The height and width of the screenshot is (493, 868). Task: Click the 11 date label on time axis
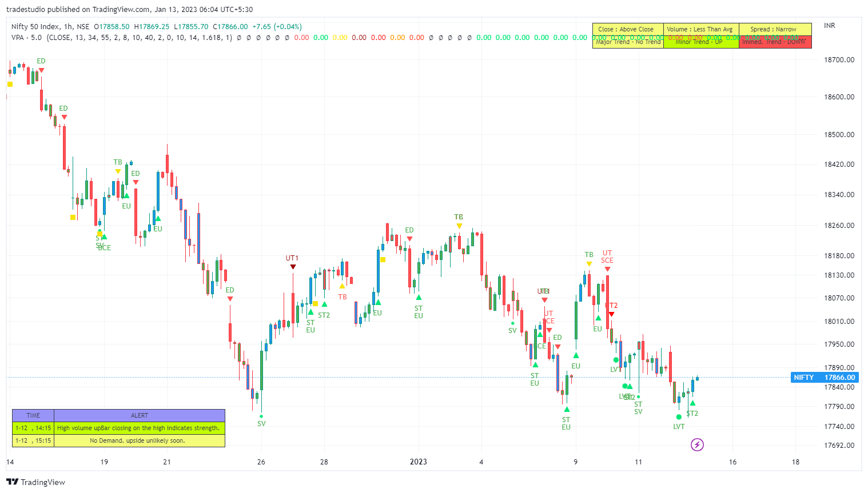click(638, 462)
